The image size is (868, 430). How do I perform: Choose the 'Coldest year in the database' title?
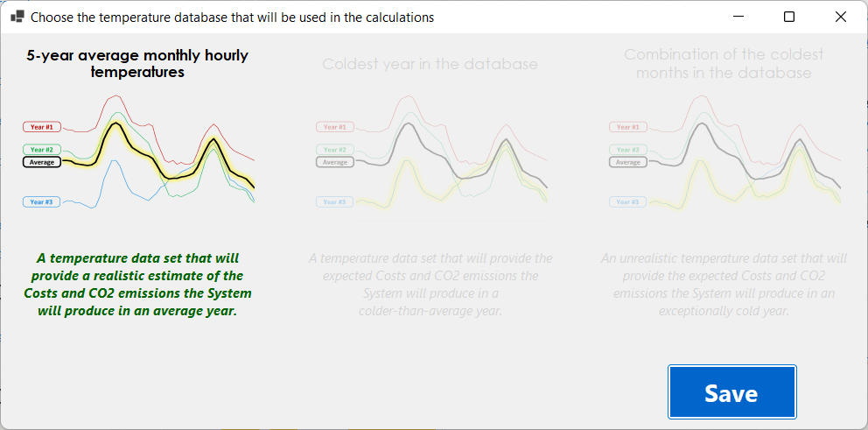430,64
